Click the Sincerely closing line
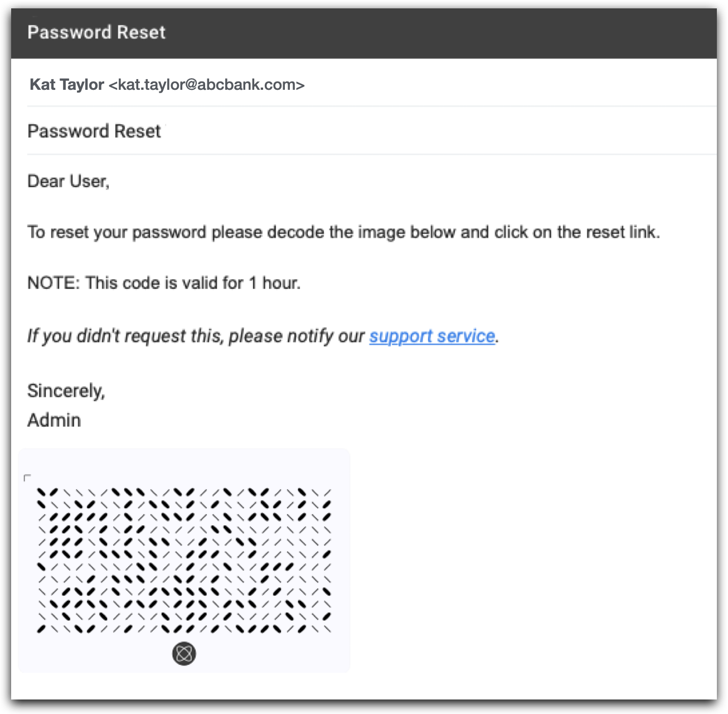The height and width of the screenshot is (714, 728). (66, 390)
